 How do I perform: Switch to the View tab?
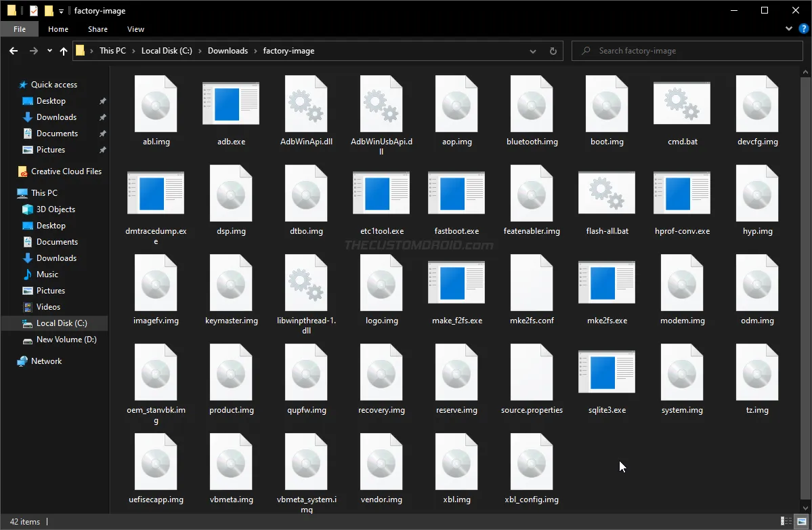pos(135,29)
